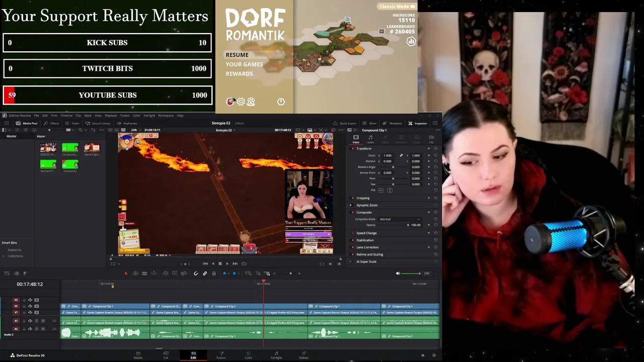Select the arrow Selection tool in timeline toolbar
The height and width of the screenshot is (362, 644).
click(x=126, y=274)
